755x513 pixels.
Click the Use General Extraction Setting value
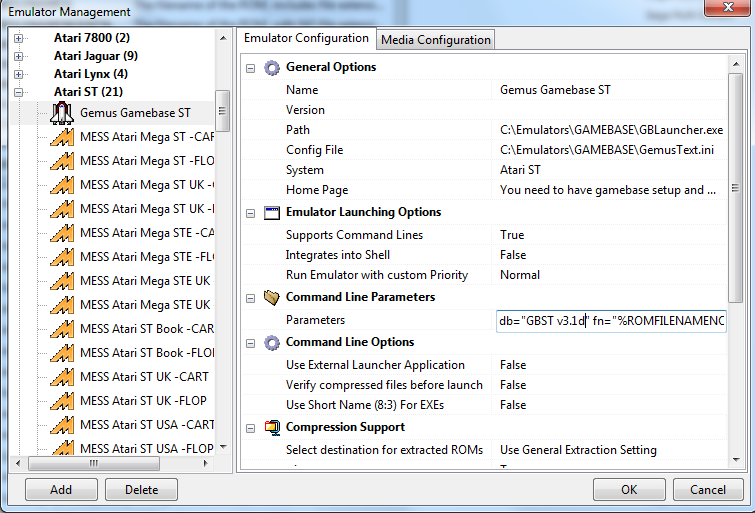[x=578, y=450]
